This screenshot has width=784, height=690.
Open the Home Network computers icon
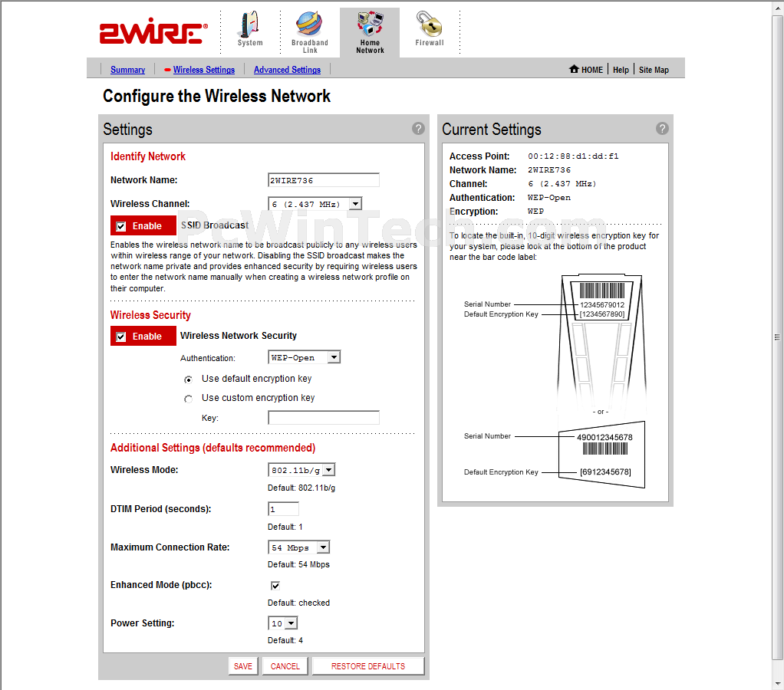pos(370,24)
